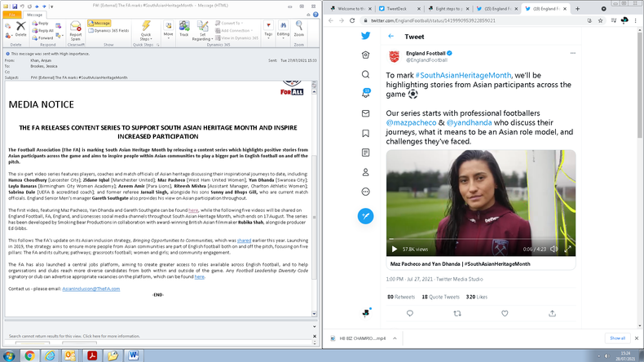Open Chrome three-dot menu
644x362 pixels.
[636, 20]
